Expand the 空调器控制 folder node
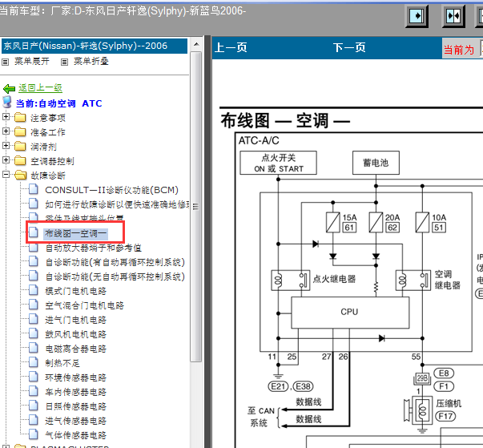The width and height of the screenshot is (483, 448). point(6,159)
